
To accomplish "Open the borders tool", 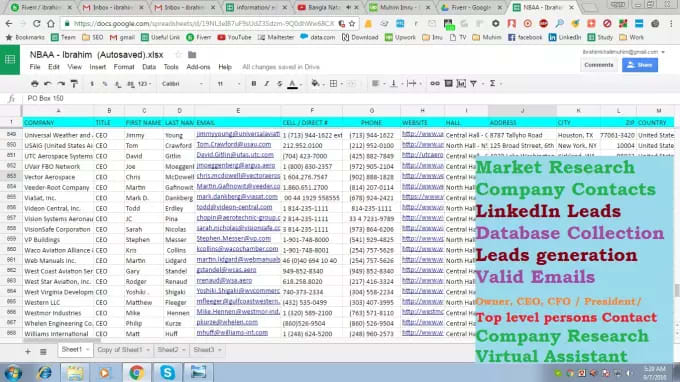I will (333, 84).
